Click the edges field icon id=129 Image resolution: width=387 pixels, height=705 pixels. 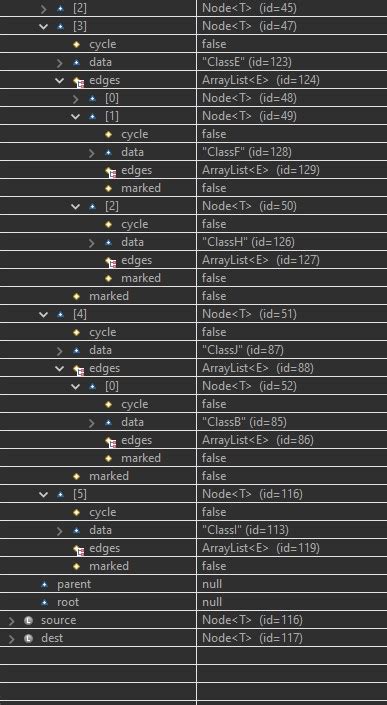point(110,171)
